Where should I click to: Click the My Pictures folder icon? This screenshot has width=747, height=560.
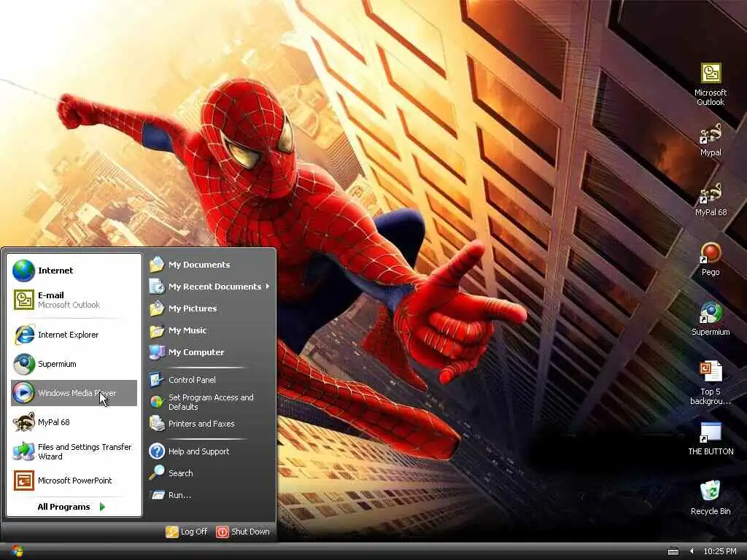157,308
